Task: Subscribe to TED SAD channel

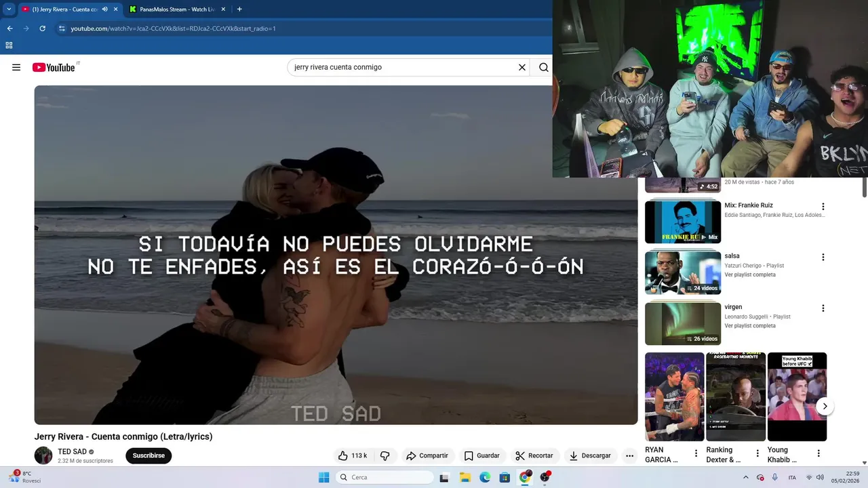Action: pyautogui.click(x=149, y=455)
